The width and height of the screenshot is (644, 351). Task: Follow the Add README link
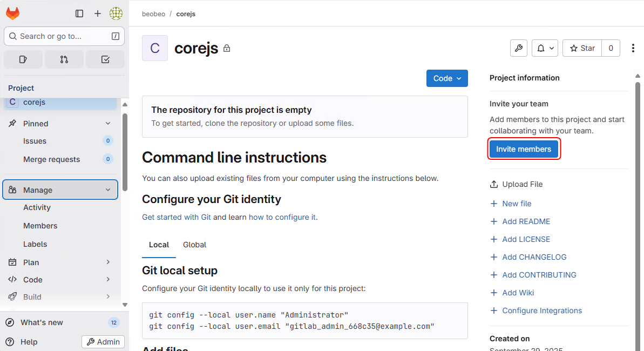coord(526,221)
